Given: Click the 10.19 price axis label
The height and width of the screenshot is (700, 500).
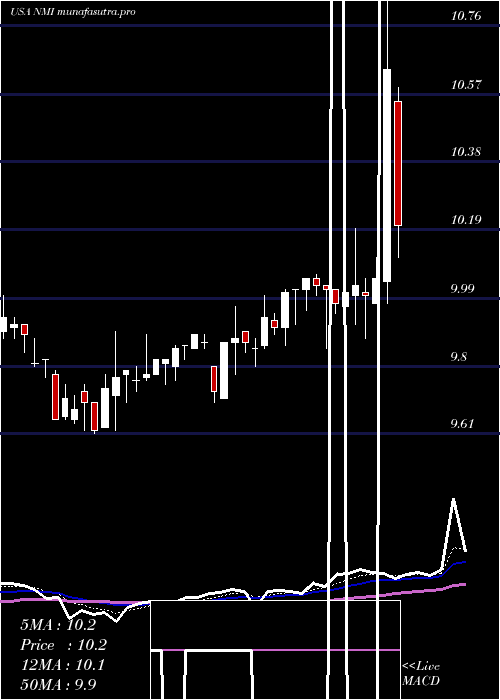Looking at the screenshot, I should click(x=466, y=220).
